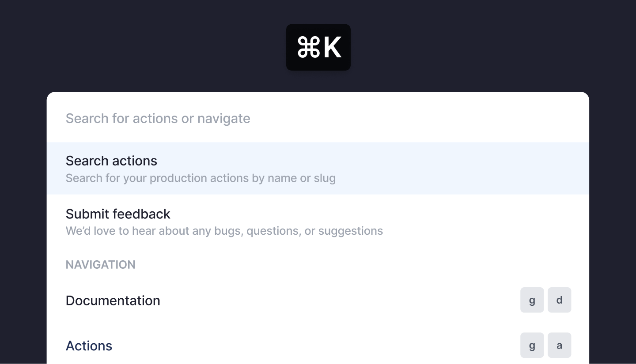Click the 'd' shortcut key badge beside Documentation
Viewport: 636px width, 364px height.
[x=559, y=300]
